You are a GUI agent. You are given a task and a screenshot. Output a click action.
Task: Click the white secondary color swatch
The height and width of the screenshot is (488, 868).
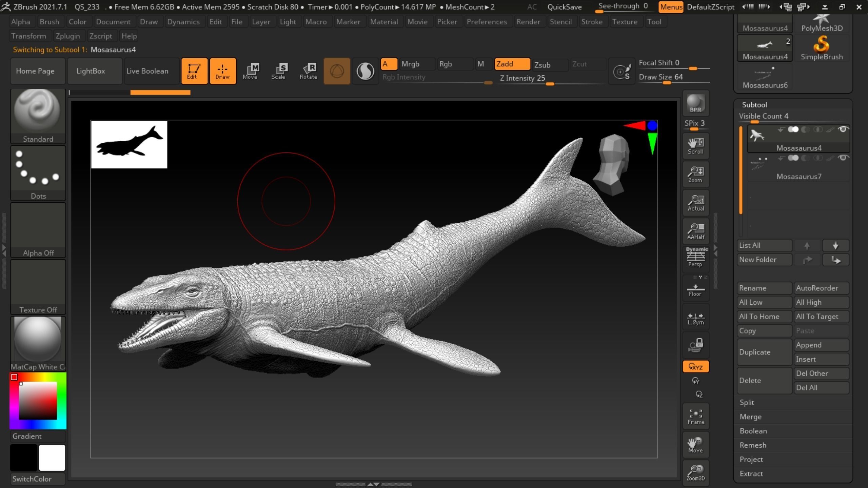[x=52, y=457]
